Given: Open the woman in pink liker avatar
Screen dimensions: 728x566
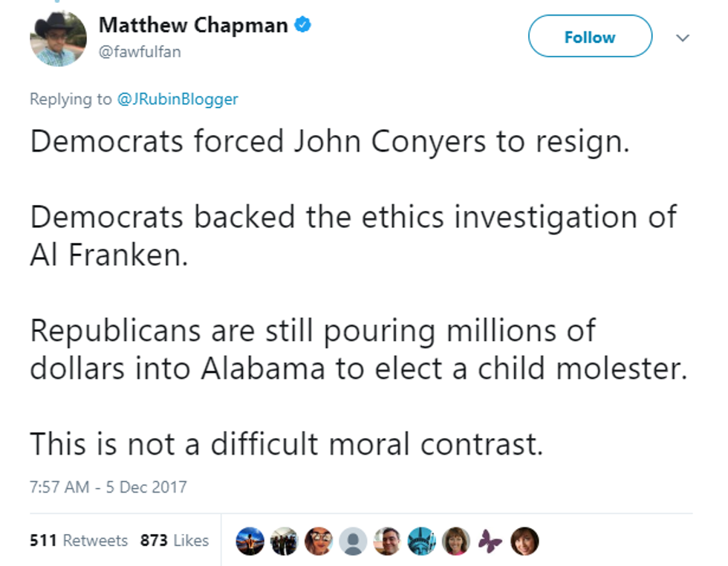Looking at the screenshot, I should point(455,541).
